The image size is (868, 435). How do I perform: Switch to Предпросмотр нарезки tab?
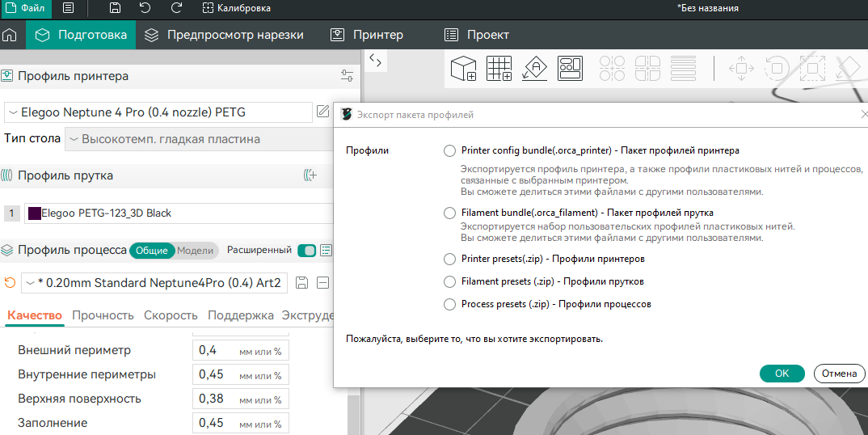coord(224,35)
